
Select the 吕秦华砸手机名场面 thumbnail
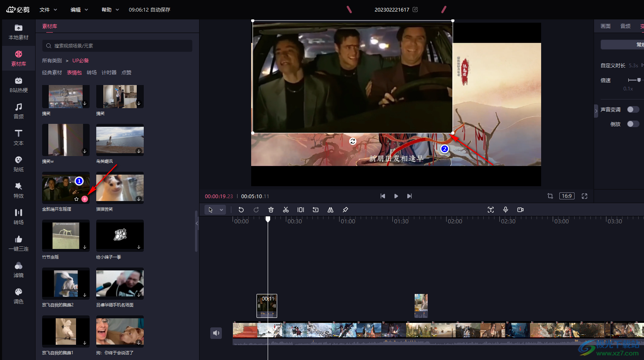pyautogui.click(x=120, y=284)
